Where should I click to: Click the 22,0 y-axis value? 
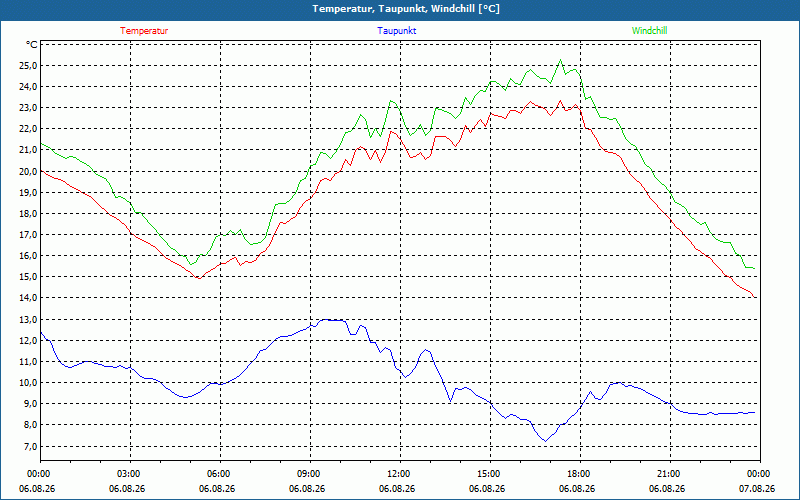29,129
